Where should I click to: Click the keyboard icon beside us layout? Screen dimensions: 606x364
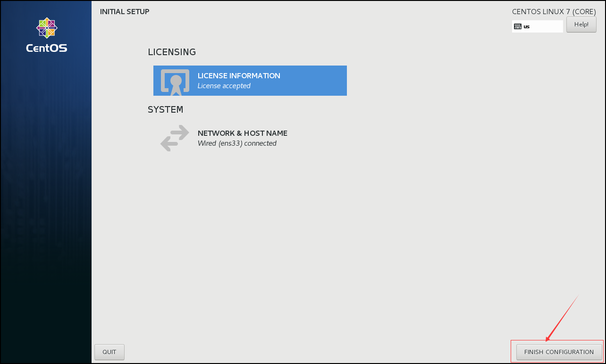[518, 26]
